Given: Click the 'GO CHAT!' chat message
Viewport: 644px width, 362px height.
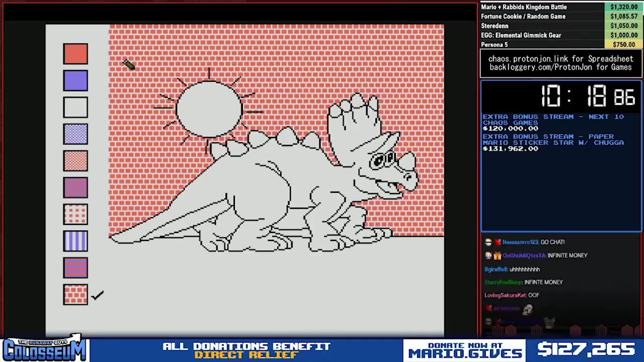Looking at the screenshot, I should pos(552,242).
